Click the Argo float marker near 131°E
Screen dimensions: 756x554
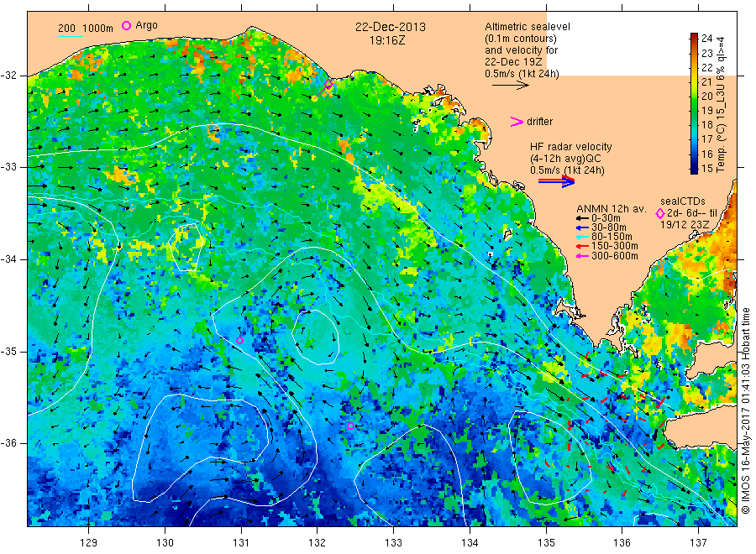click(239, 340)
